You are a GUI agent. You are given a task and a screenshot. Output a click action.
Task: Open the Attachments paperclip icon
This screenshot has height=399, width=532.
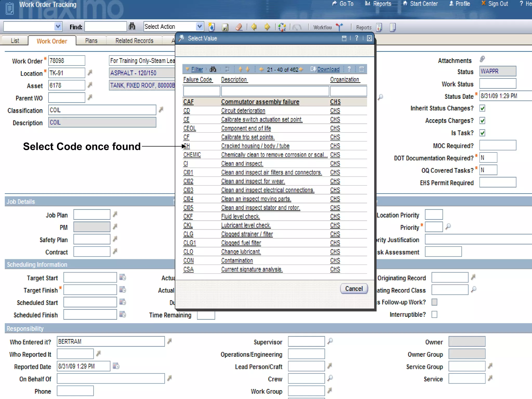(482, 59)
